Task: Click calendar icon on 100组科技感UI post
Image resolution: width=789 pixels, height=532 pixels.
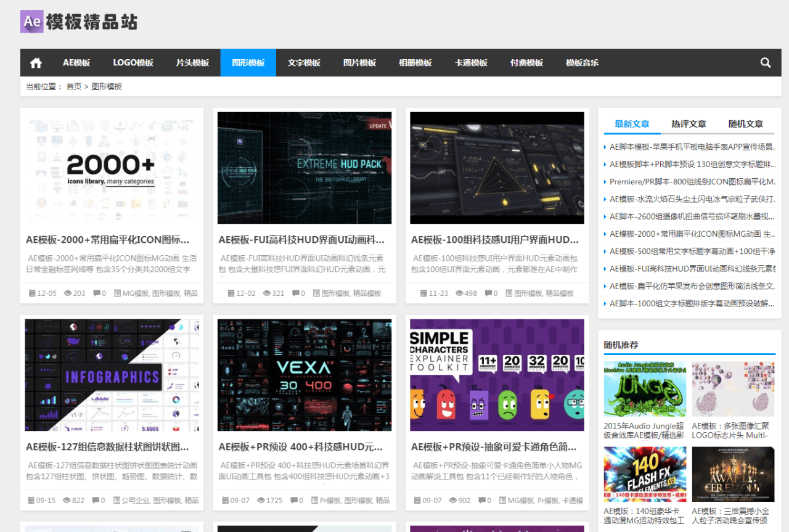Action: pyautogui.click(x=423, y=293)
